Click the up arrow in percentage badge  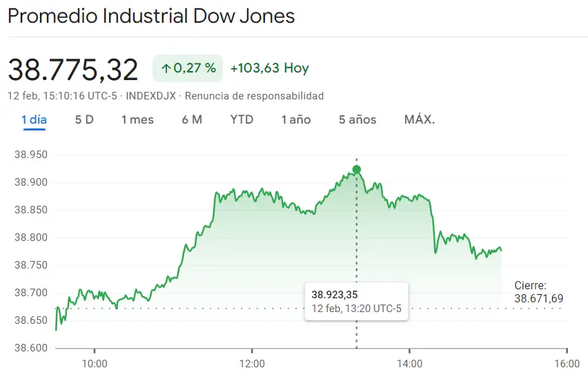point(166,68)
